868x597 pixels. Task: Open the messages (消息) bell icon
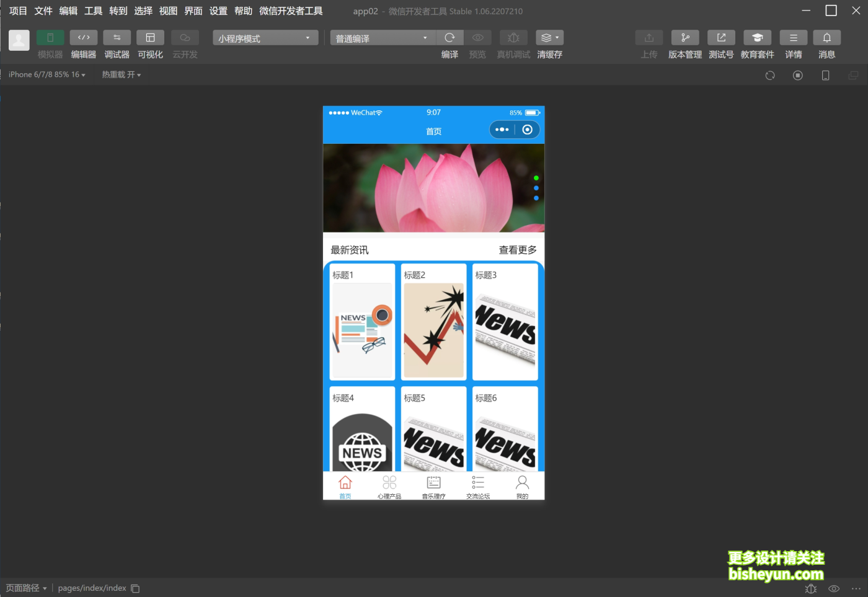pyautogui.click(x=826, y=38)
